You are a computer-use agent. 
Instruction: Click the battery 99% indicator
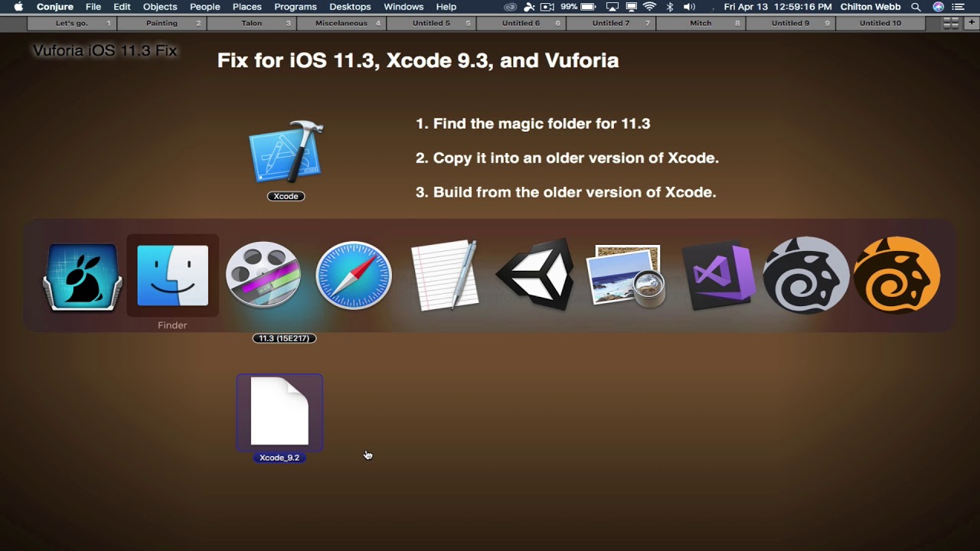[580, 7]
